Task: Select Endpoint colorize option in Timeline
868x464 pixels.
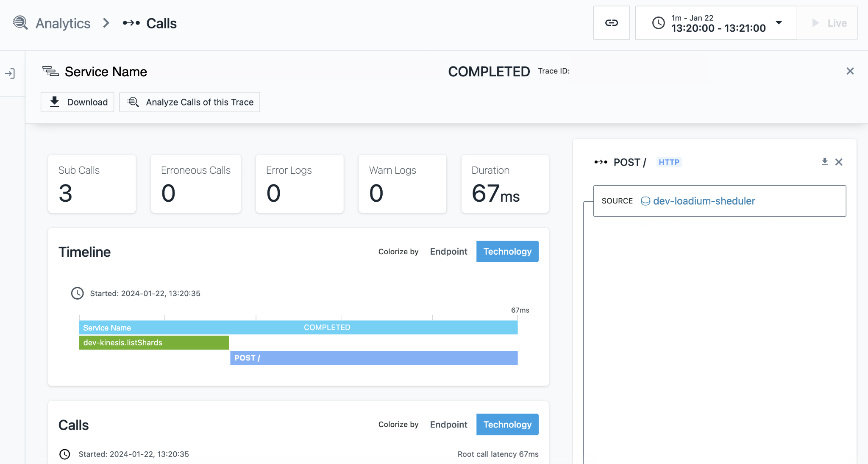Action: (x=448, y=252)
